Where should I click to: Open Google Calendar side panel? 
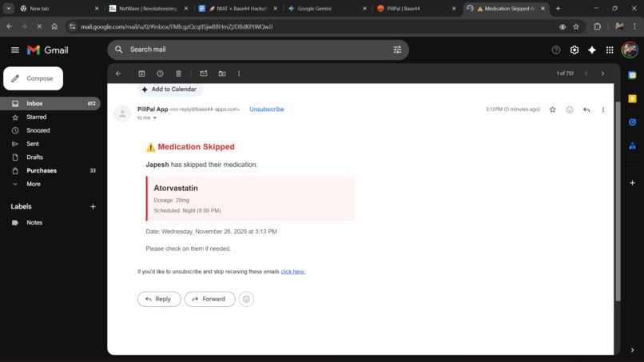click(632, 75)
